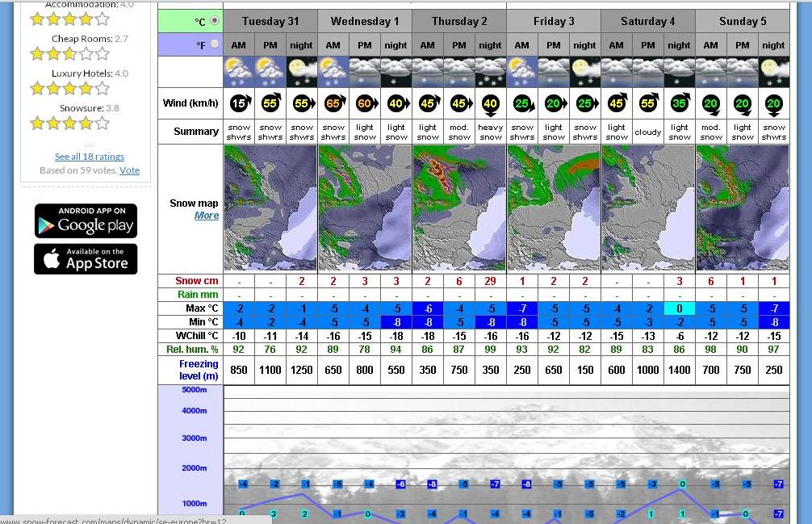Click the Tuesday 31 PM weather icon
This screenshot has width=812, height=524.
pos(270,72)
